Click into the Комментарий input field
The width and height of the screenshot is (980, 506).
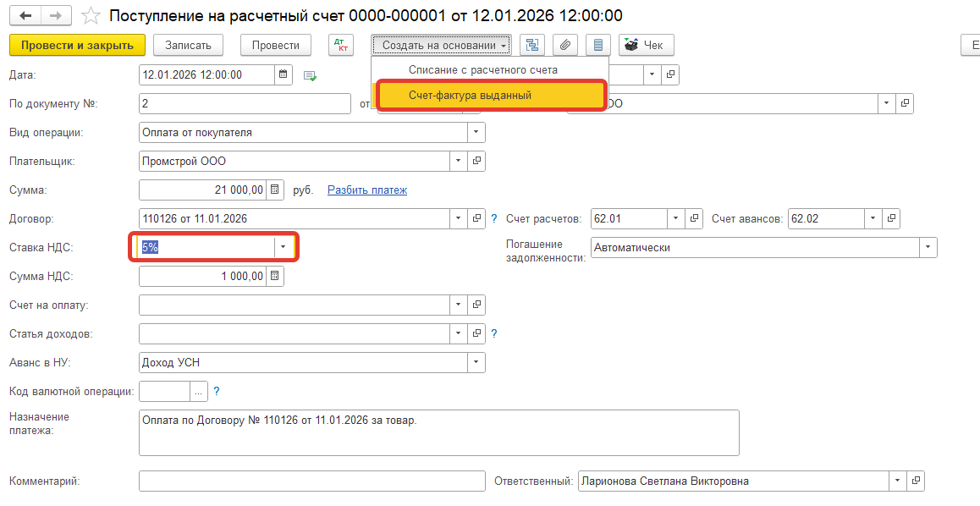[x=311, y=481]
